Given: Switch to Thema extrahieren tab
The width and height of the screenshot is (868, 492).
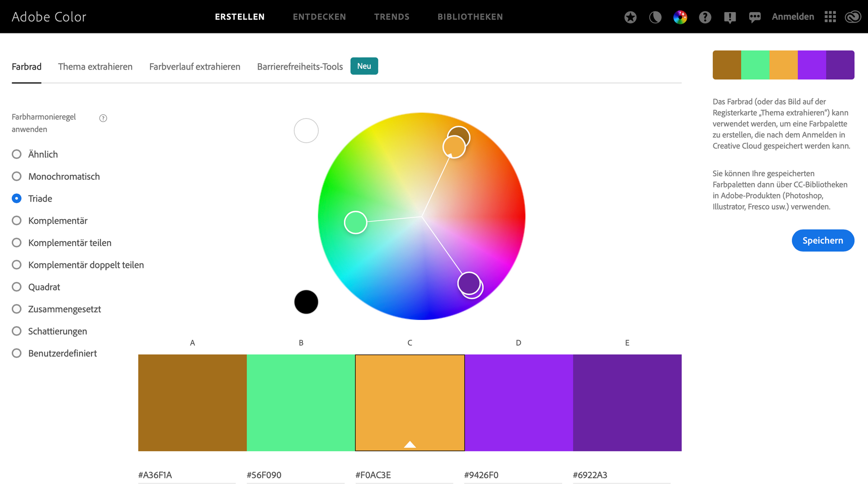Looking at the screenshot, I should point(95,67).
